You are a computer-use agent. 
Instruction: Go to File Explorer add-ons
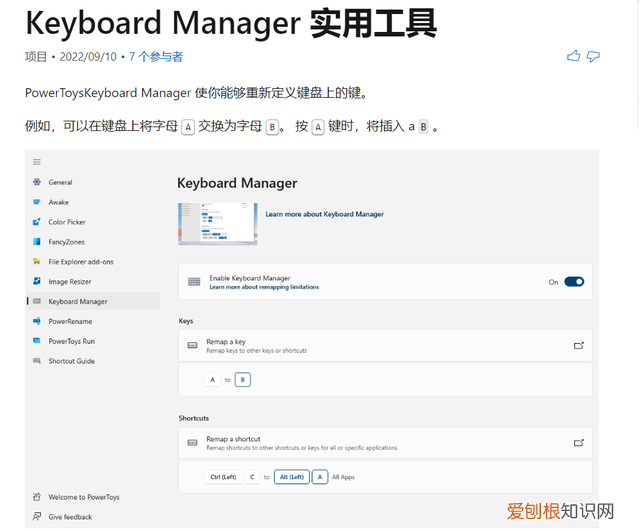81,262
